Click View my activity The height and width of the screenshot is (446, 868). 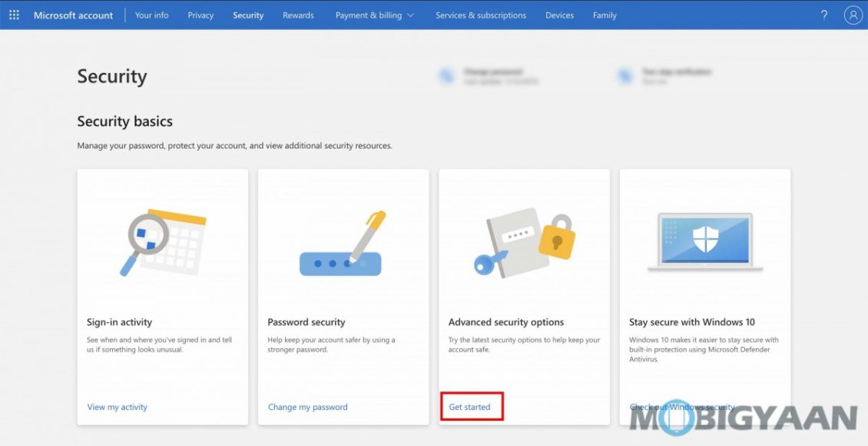coord(116,407)
